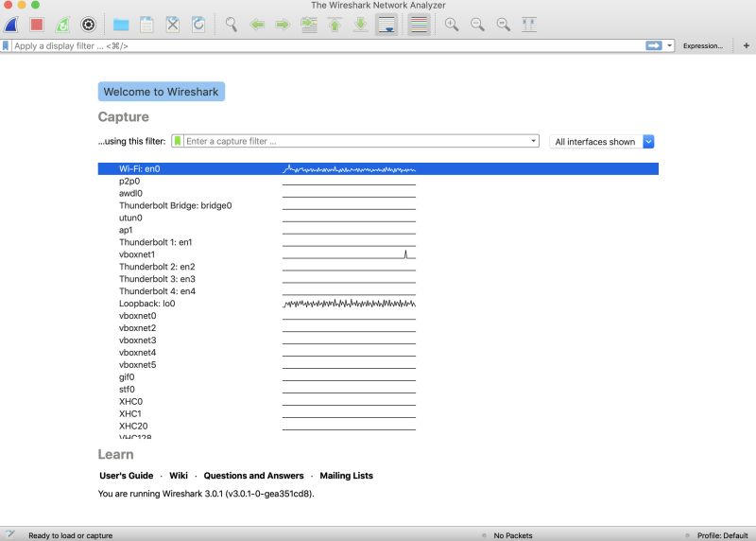The height and width of the screenshot is (541, 756).
Task: Click the Apply a display filter field
Action: [x=328, y=45]
